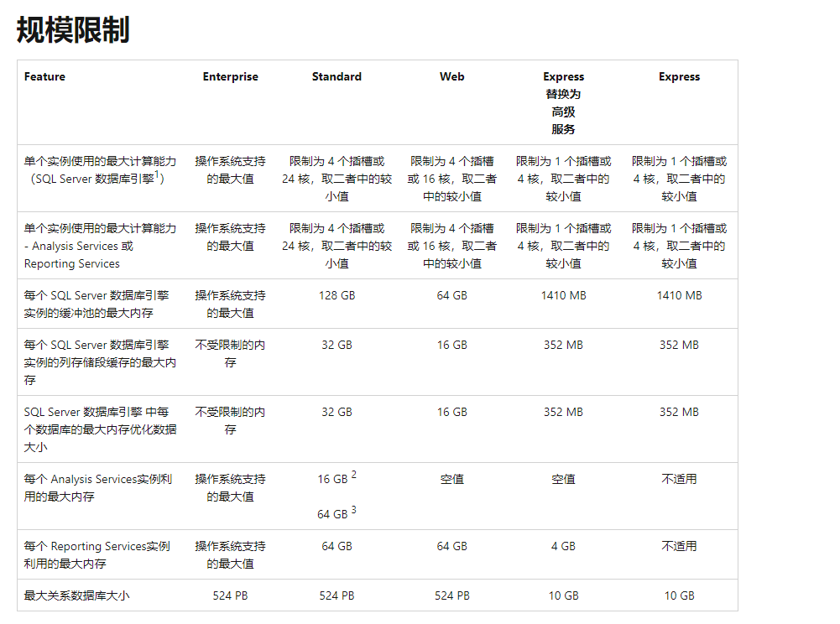Click the Analysis Services实例利用的最大内存 row label
The image size is (840, 624).
[x=98, y=487]
